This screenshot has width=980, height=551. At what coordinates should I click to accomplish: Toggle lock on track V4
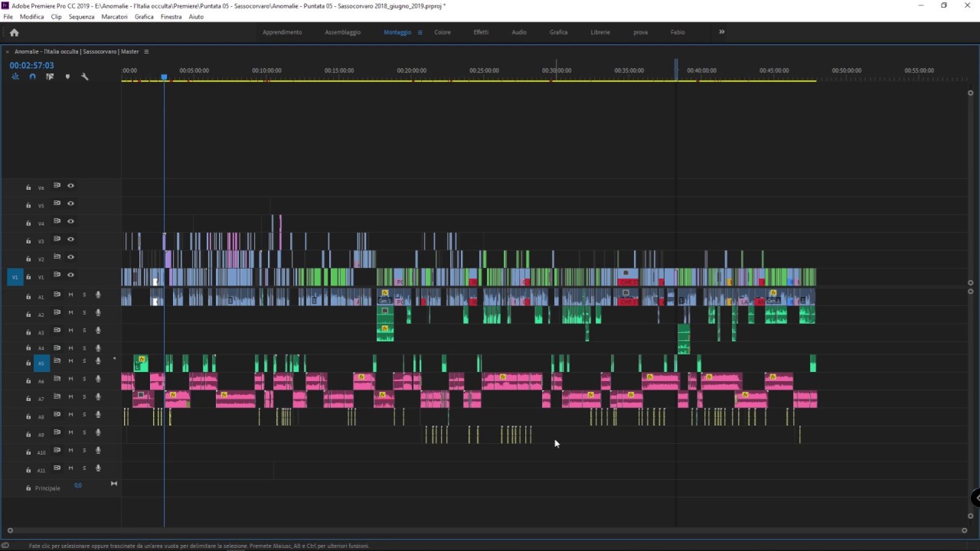[28, 223]
